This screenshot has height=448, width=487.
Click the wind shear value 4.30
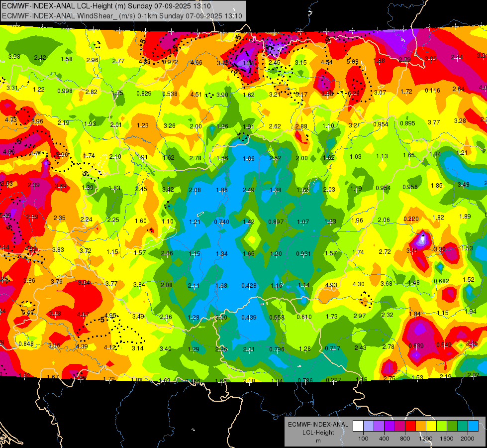(359, 284)
